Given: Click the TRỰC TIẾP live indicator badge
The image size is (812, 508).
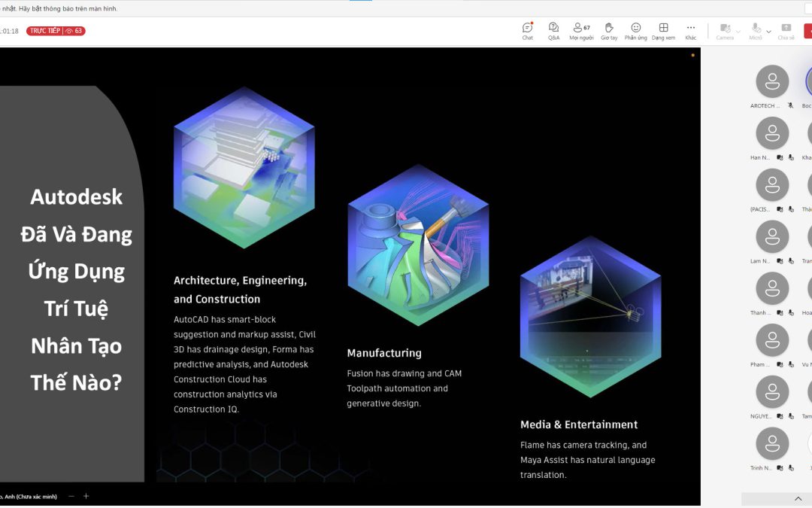Looking at the screenshot, I should (56, 31).
